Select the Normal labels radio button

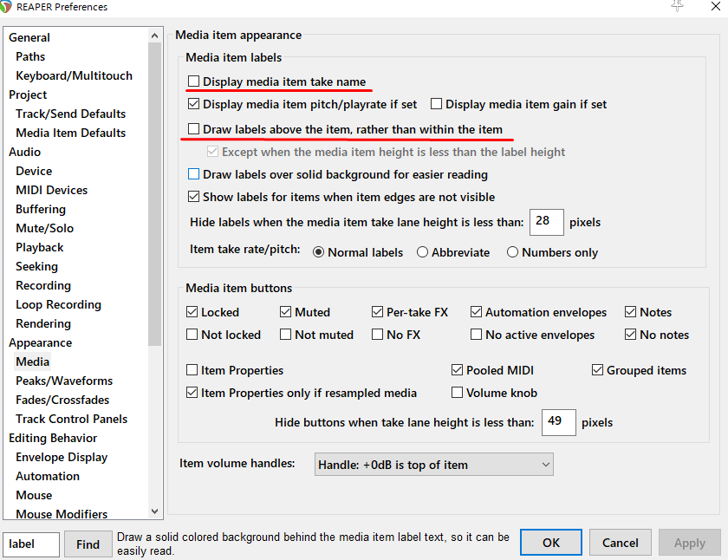click(318, 252)
